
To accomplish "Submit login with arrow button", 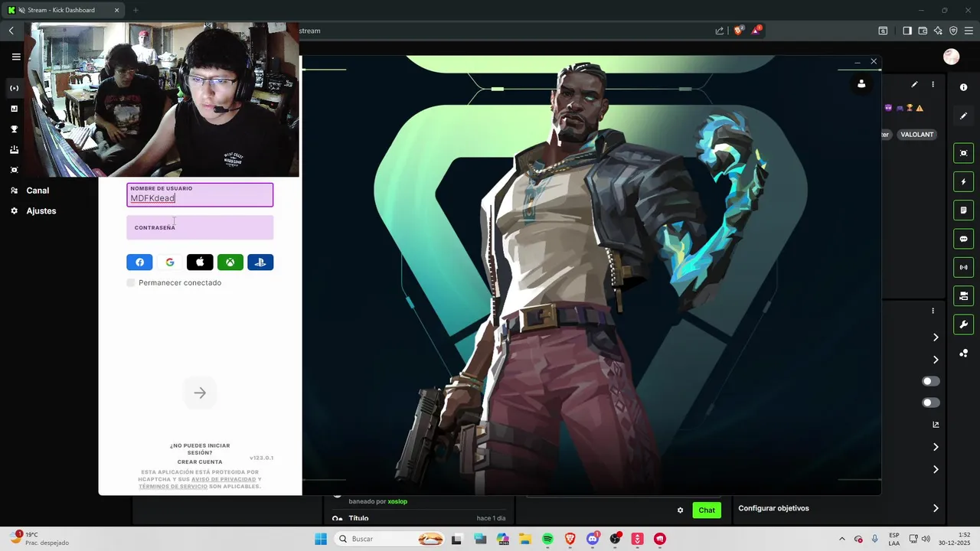I will click(x=200, y=393).
